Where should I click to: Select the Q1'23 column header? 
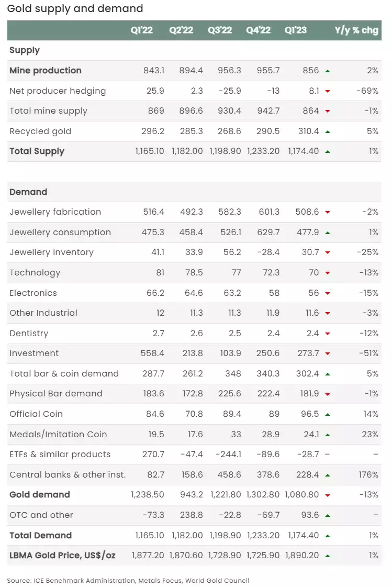point(295,30)
